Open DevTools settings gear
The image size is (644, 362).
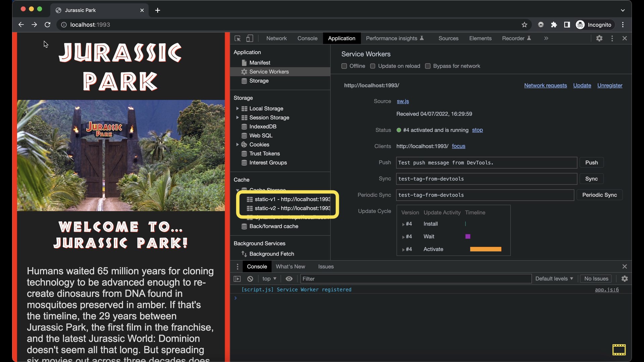click(599, 39)
